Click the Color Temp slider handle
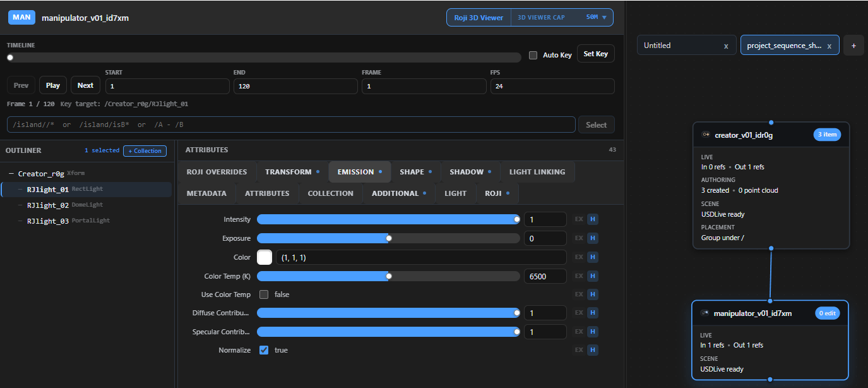 pos(389,276)
